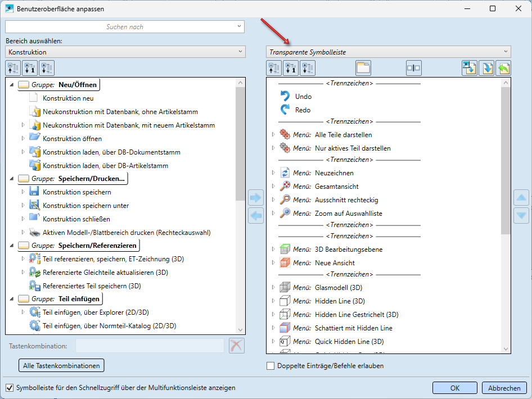Click expand-all button in right list toolbar
This screenshot has width=532, height=399.
pyautogui.click(x=308, y=68)
